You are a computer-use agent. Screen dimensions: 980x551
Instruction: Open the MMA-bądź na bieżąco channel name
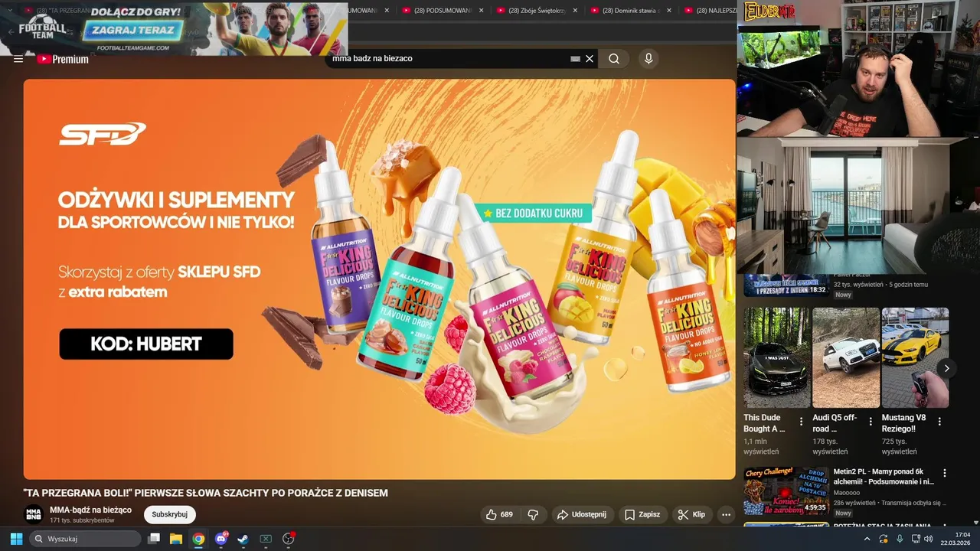90,510
